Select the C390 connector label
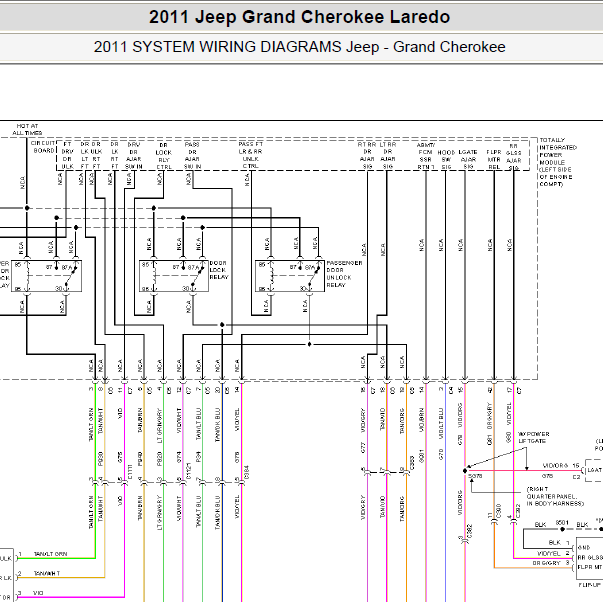Screen dimensions: 603x602 [498, 511]
